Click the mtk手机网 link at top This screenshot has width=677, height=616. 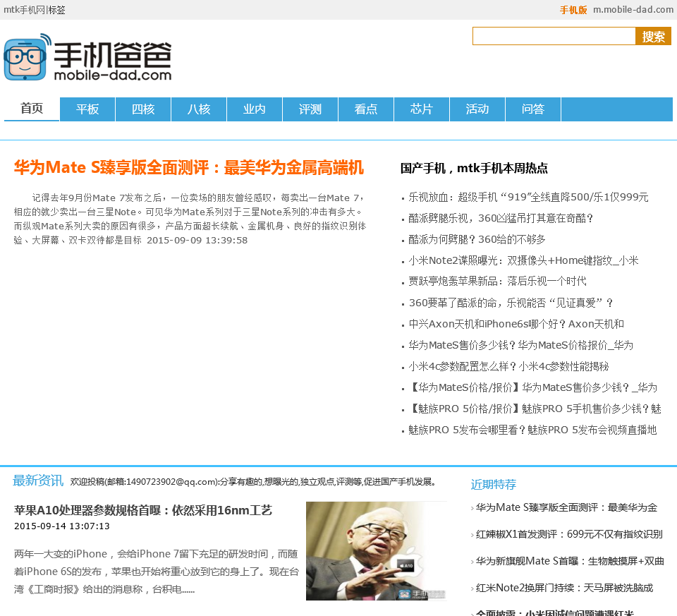[x=24, y=9]
